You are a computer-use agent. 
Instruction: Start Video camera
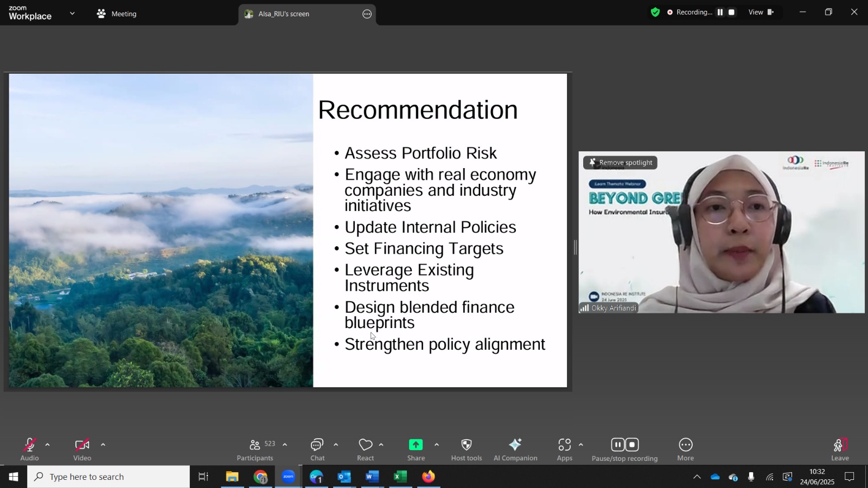pos(82,450)
